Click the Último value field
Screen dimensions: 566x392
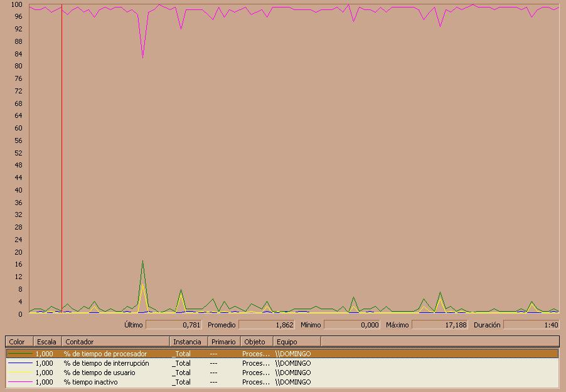pos(174,324)
